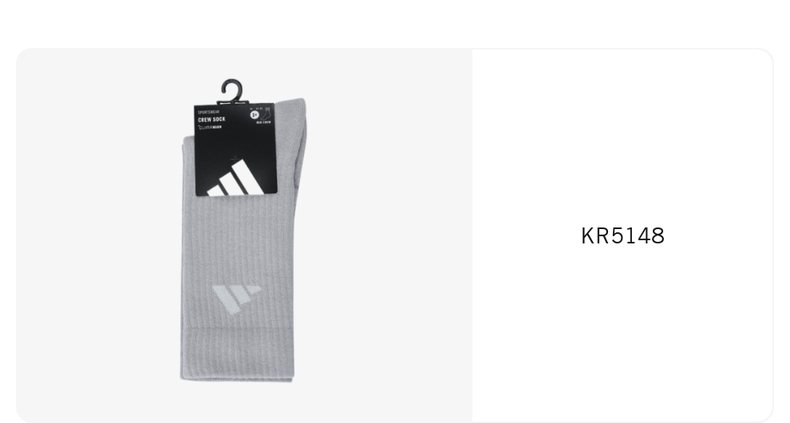Click the round size badge on the label
This screenshot has height=423, width=790.
pyautogui.click(x=254, y=115)
